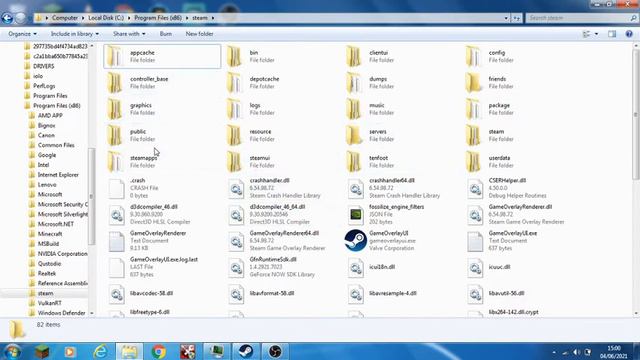Select the GameOverlayRenderer64.dll file name

tap(284, 233)
